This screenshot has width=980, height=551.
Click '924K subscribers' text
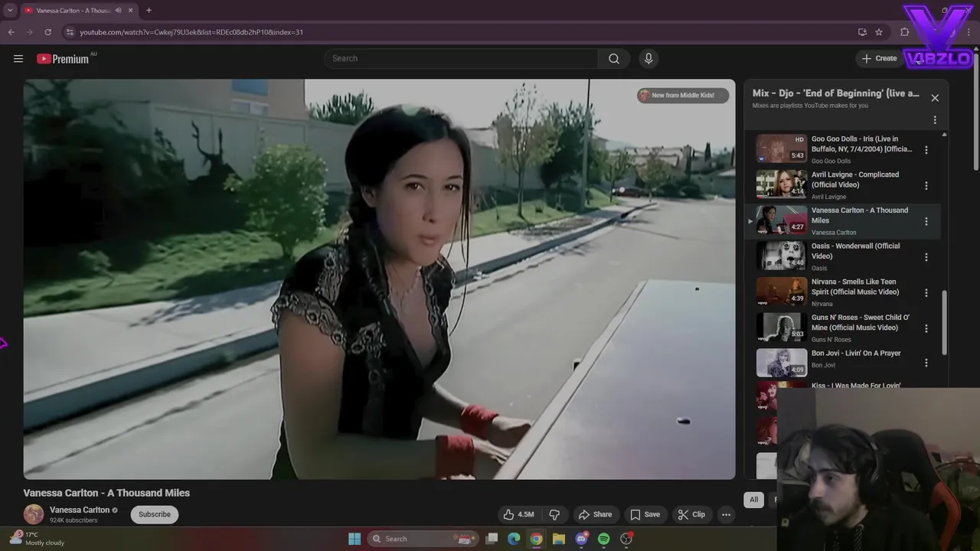[73, 520]
